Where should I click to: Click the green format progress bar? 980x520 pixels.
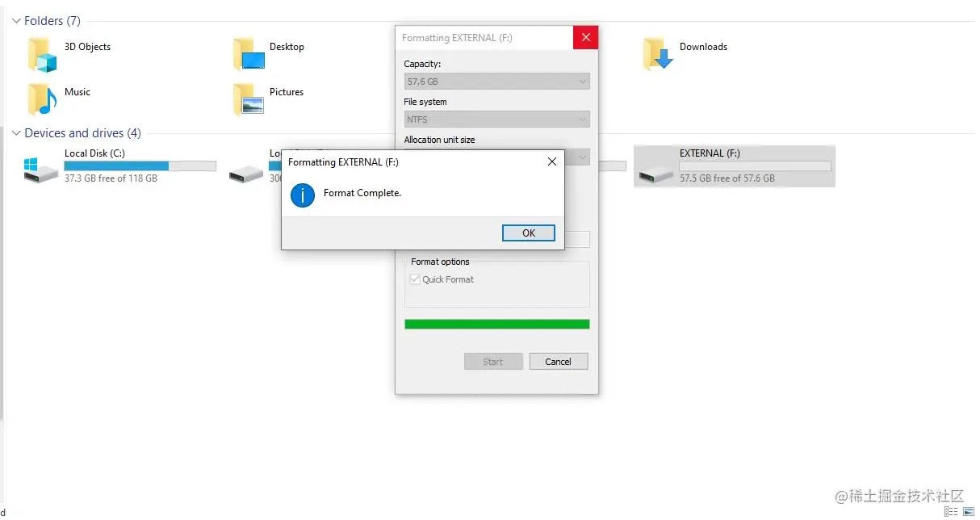tap(496, 324)
